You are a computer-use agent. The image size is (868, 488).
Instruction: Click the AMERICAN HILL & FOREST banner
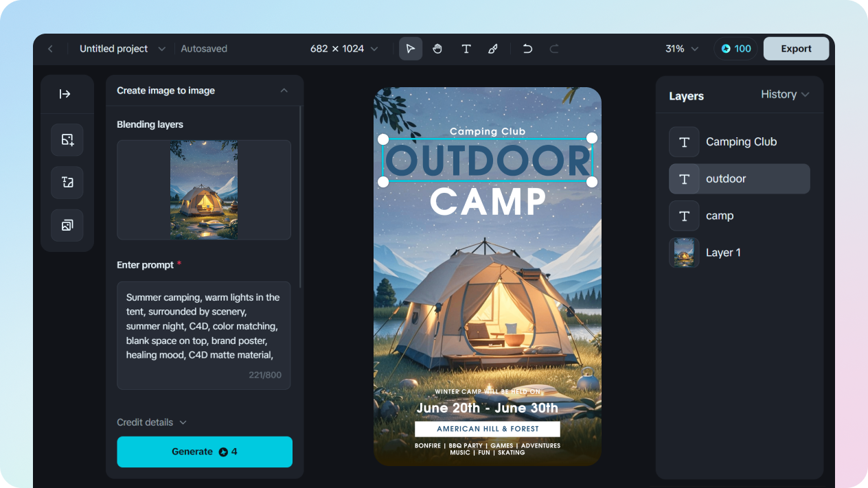488,429
